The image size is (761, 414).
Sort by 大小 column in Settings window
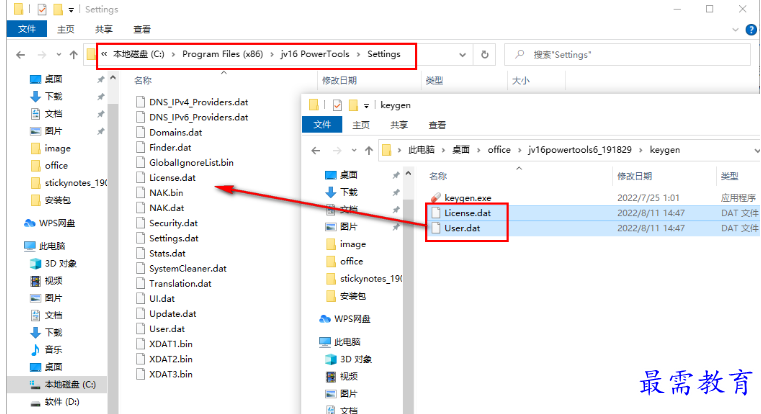[x=521, y=80]
